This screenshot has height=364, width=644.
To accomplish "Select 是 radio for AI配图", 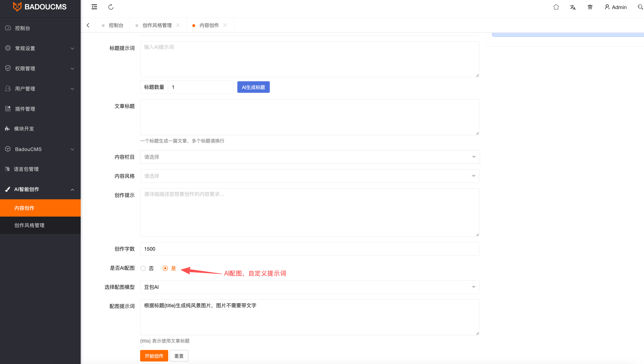I will tap(165, 268).
